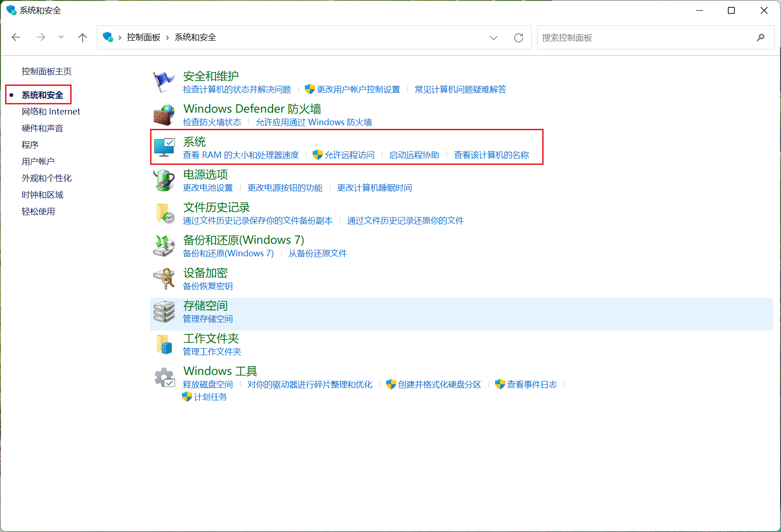Open the 备份和还原 drive arrow icon
The height and width of the screenshot is (532, 781).
point(163,246)
